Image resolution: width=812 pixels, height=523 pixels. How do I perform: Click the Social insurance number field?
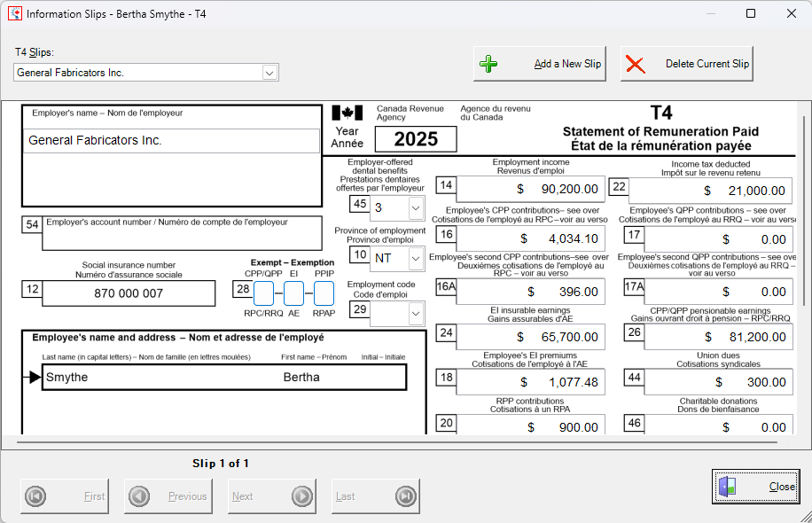tap(129, 293)
